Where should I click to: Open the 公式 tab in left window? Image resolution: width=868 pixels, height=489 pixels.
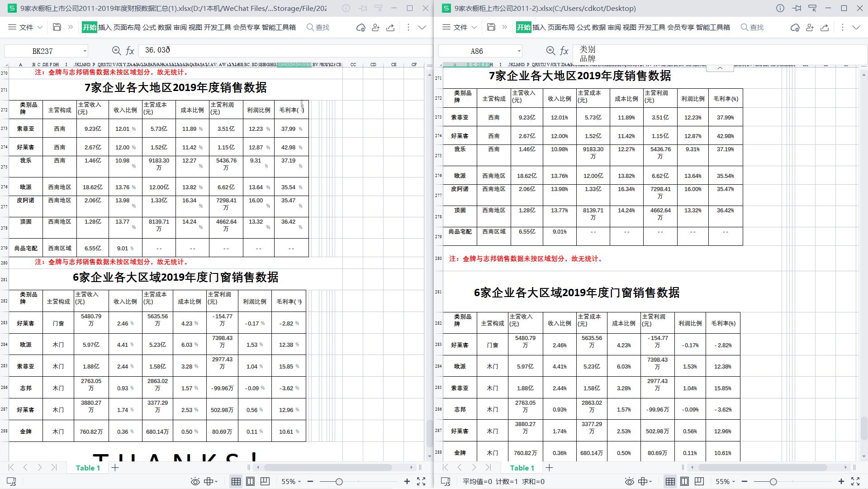[x=149, y=27]
